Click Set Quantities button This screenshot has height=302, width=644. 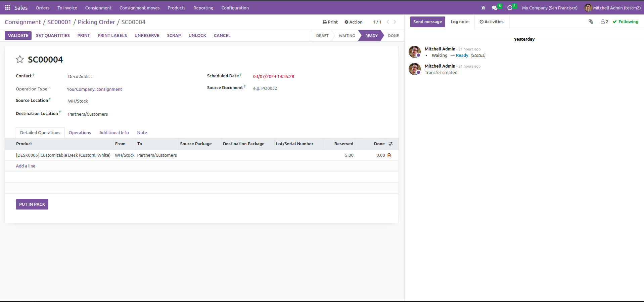point(53,35)
